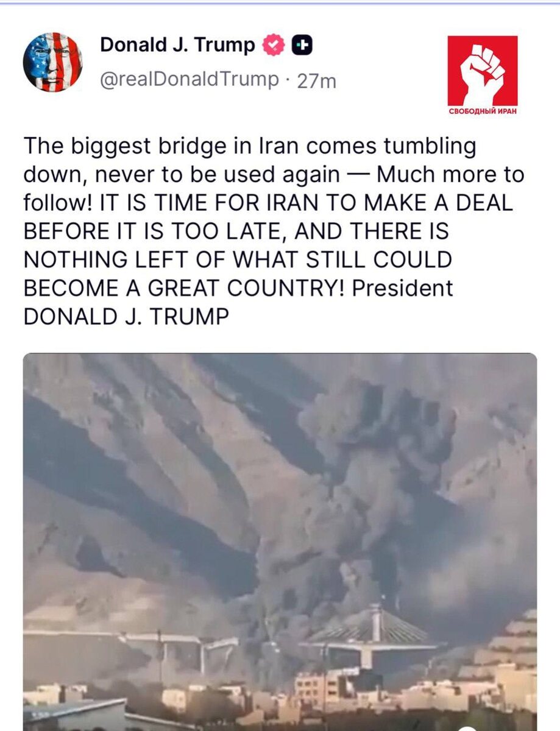Viewport: 560px width, 731px height.
Task: Click 'DONALD J. TRUMP' signature line
Action: click(126, 316)
